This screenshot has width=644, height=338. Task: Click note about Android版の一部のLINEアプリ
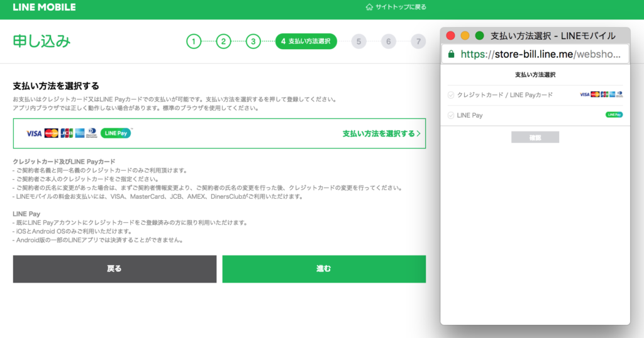[97, 240]
